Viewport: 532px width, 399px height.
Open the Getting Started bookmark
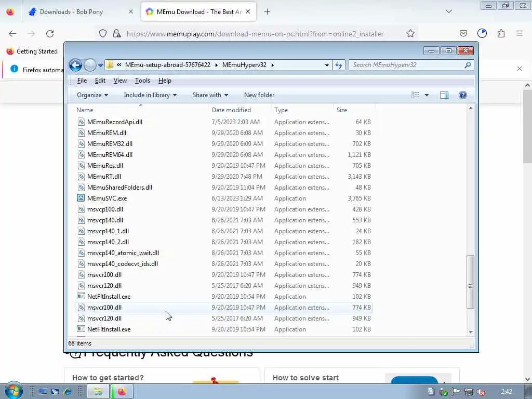coord(32,51)
